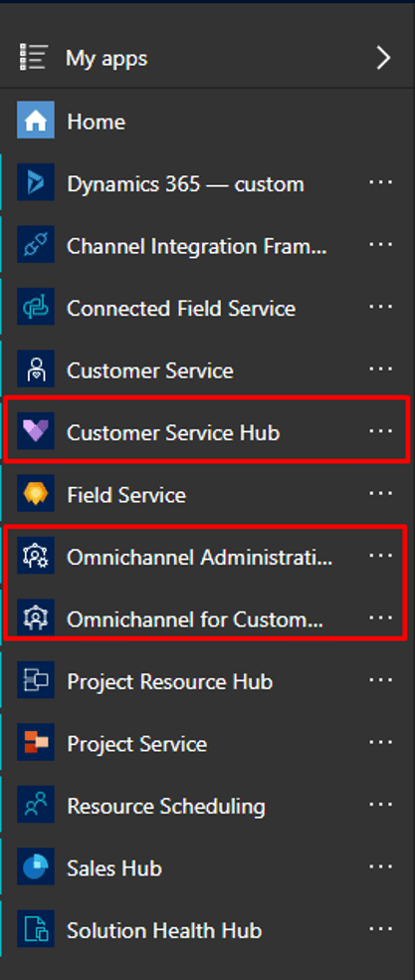Image resolution: width=415 pixels, height=980 pixels.
Task: Open more options for Customer Service Hub
Action: [x=380, y=431]
